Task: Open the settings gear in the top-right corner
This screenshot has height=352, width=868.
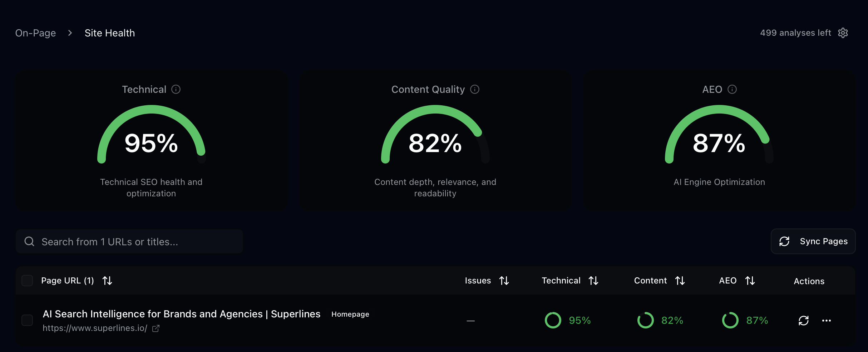Action: (843, 32)
